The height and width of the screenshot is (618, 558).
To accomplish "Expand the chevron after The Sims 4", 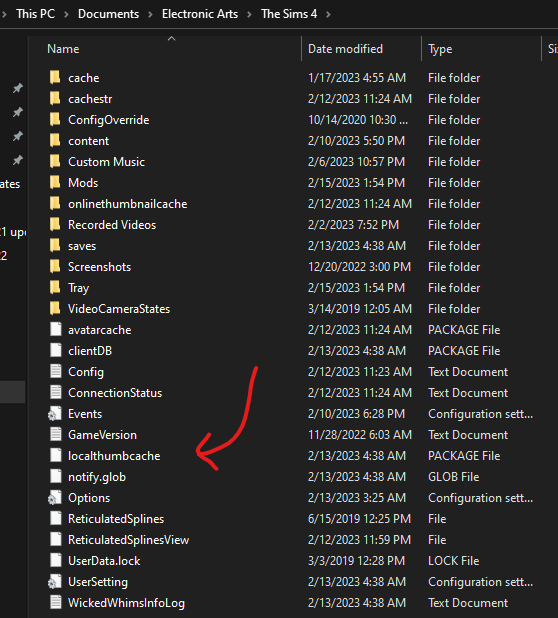I will coord(328,15).
